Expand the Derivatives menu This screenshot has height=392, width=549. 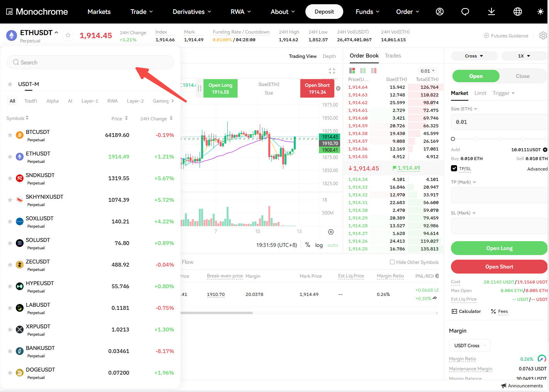coord(192,12)
